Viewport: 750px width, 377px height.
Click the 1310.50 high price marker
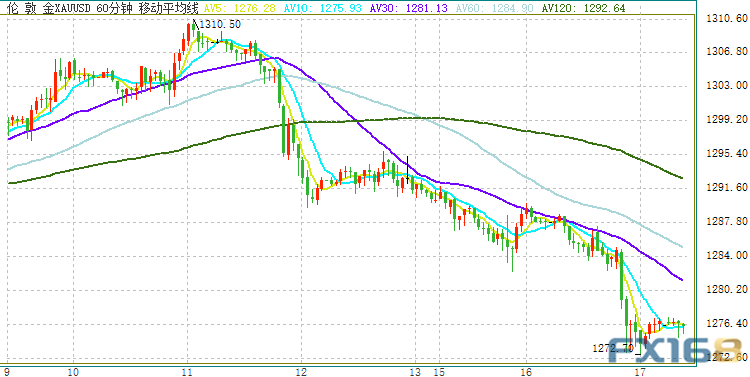[x=220, y=24]
